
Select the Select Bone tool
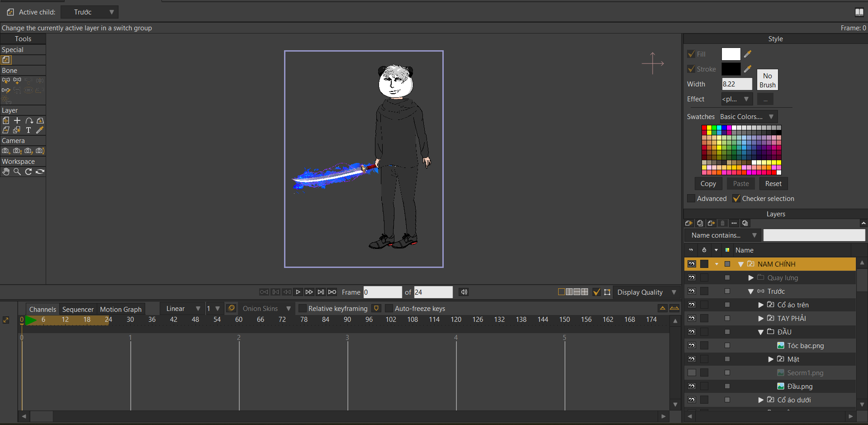pyautogui.click(x=6, y=81)
